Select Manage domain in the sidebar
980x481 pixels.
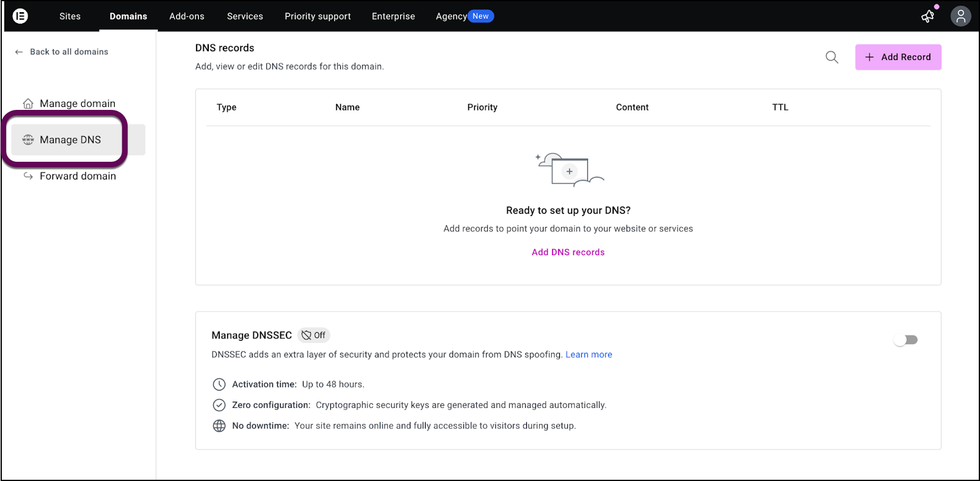click(x=77, y=104)
